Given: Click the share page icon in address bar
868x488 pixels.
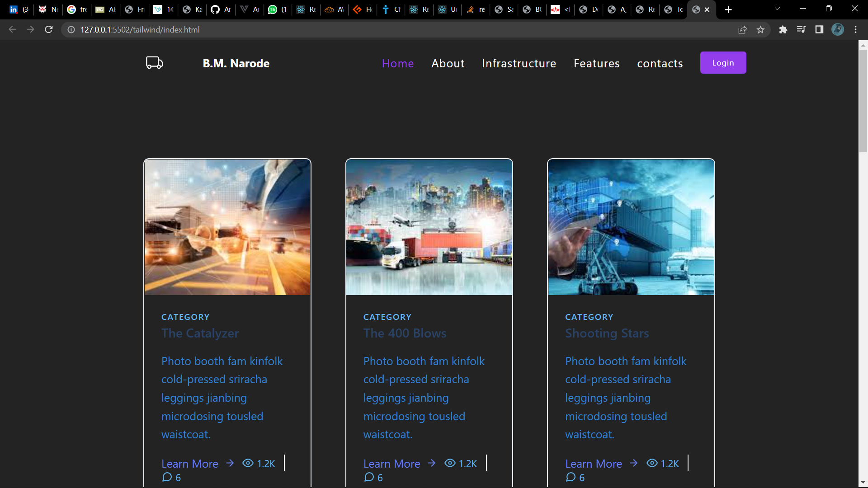Looking at the screenshot, I should pos(742,30).
